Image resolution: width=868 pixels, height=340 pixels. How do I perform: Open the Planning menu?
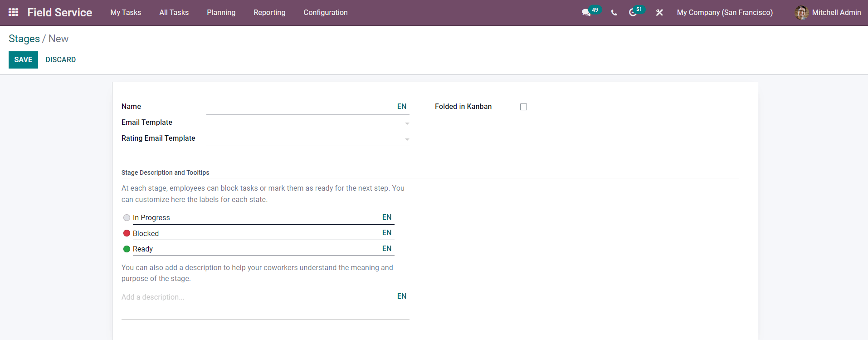click(221, 13)
